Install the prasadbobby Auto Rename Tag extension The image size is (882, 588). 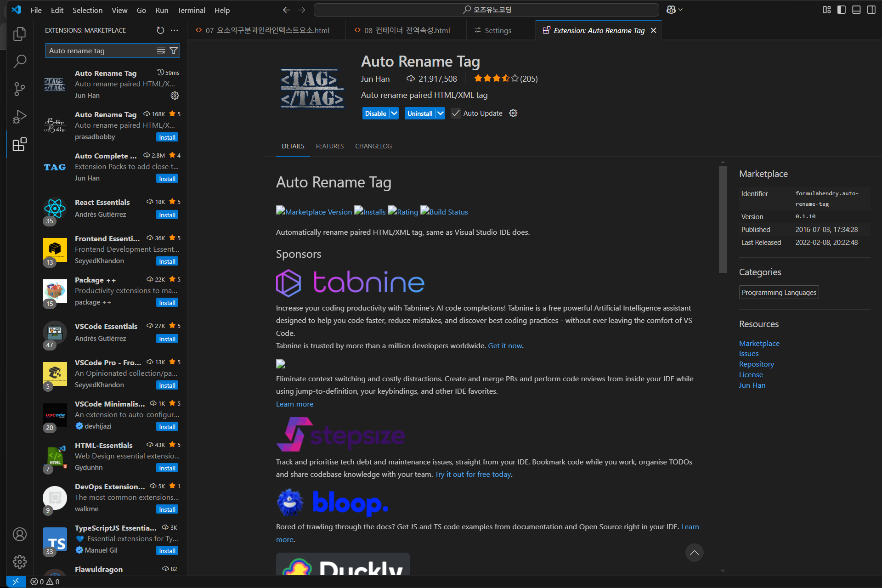tap(167, 137)
